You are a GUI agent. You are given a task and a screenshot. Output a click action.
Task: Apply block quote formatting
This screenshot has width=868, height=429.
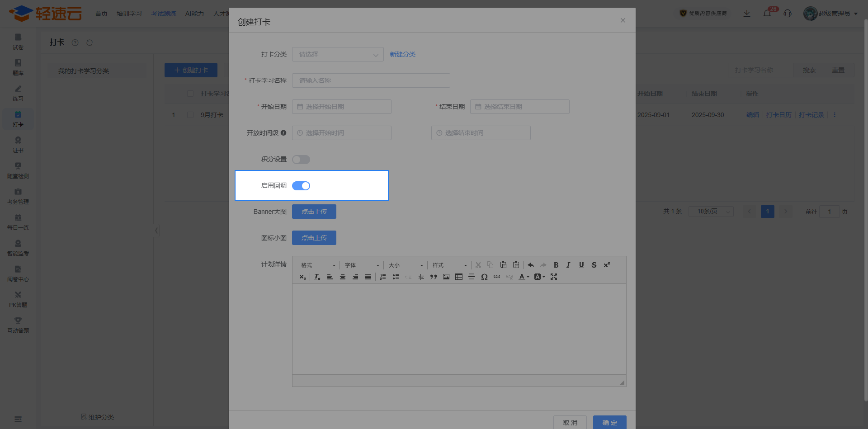434,277
